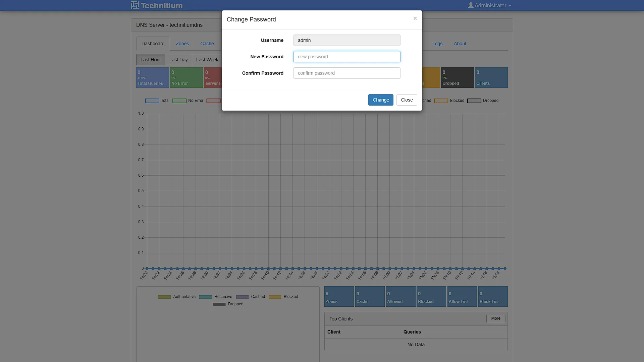
Task: Go to the About tab
Action: (x=460, y=44)
